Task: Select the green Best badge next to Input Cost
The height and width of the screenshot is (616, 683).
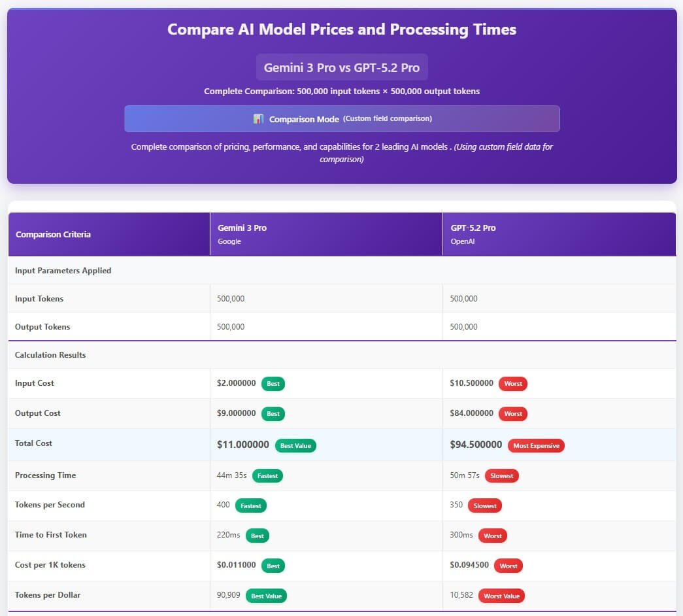Action: click(x=273, y=384)
